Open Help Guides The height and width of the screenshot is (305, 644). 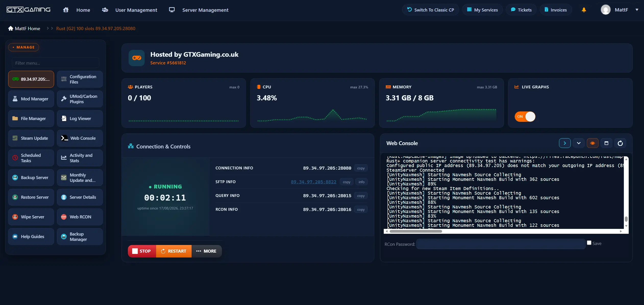(x=31, y=237)
